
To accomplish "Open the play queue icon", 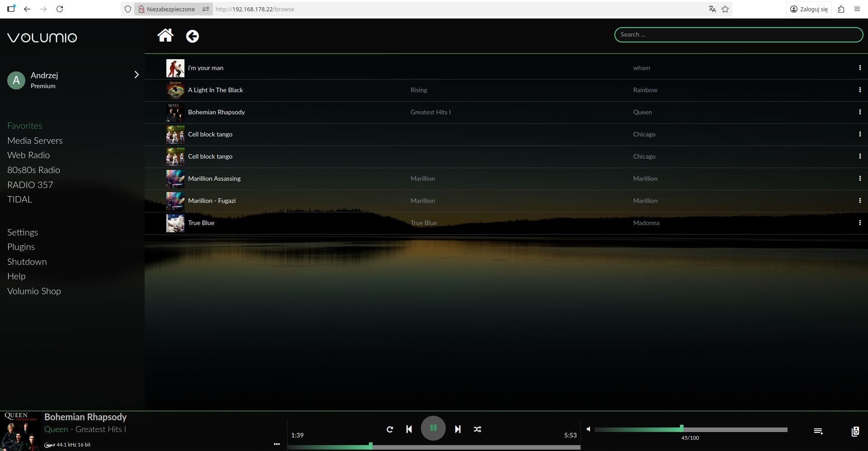I will pyautogui.click(x=818, y=431).
